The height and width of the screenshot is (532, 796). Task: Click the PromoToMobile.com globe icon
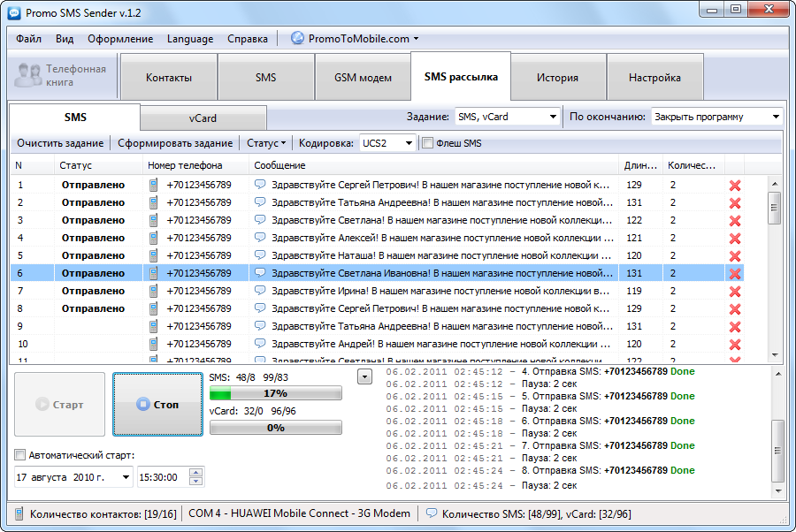[x=297, y=38]
